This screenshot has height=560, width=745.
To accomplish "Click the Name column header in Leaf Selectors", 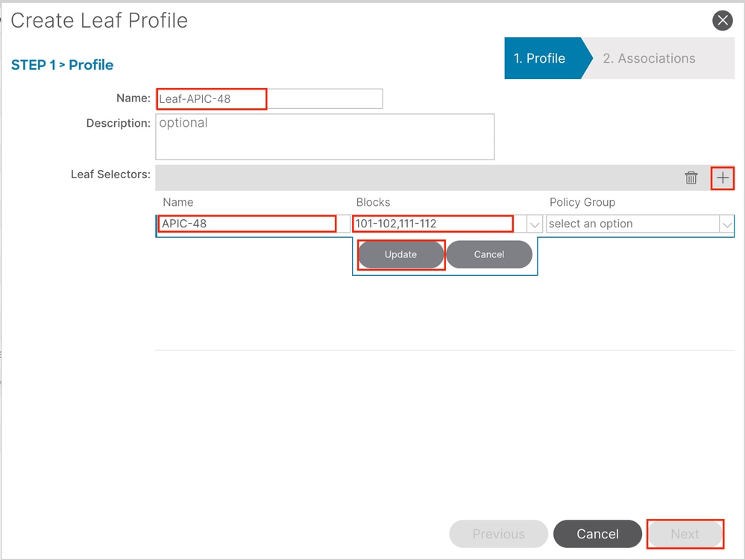I will coord(178,202).
